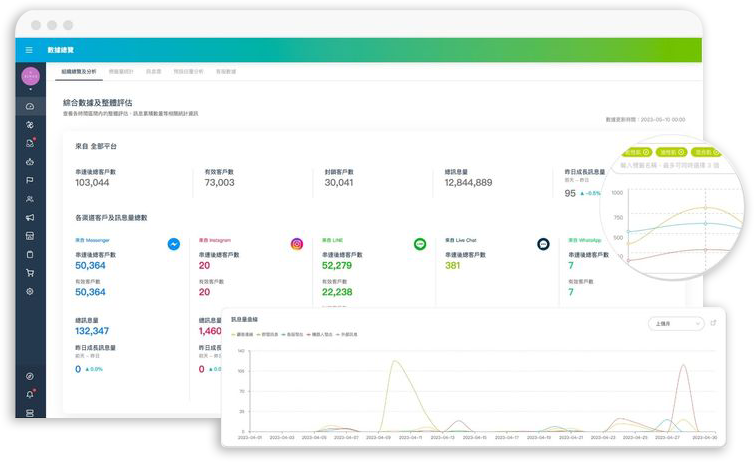754x462 pixels.
Task: Toggle the teal legend series in 訊息量曲線 chart
Action: click(292, 335)
